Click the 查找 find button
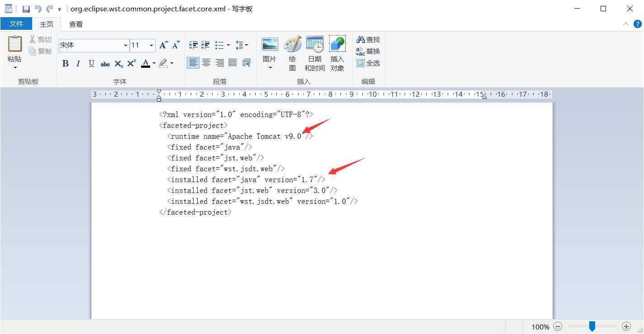The width and height of the screenshot is (644, 334). click(368, 39)
